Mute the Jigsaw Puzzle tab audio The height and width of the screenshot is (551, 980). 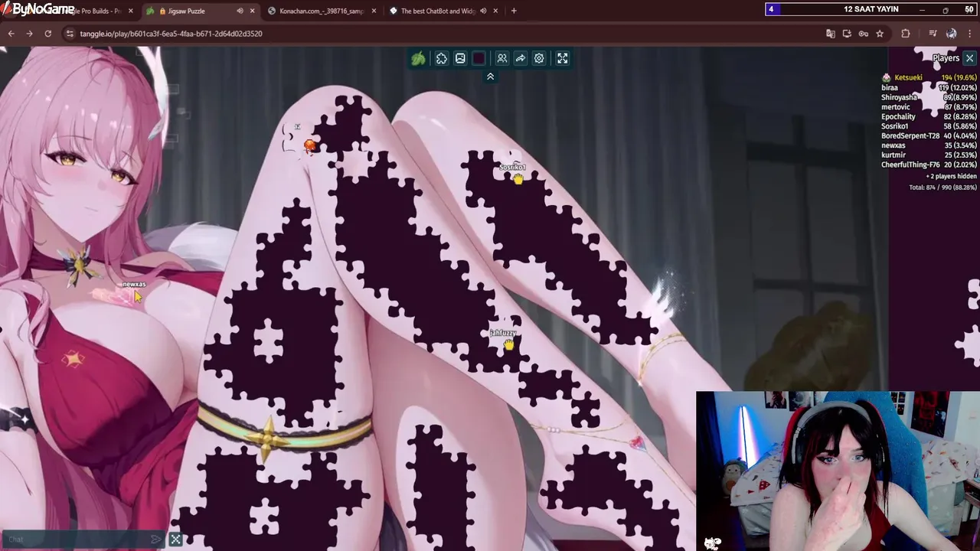(240, 11)
